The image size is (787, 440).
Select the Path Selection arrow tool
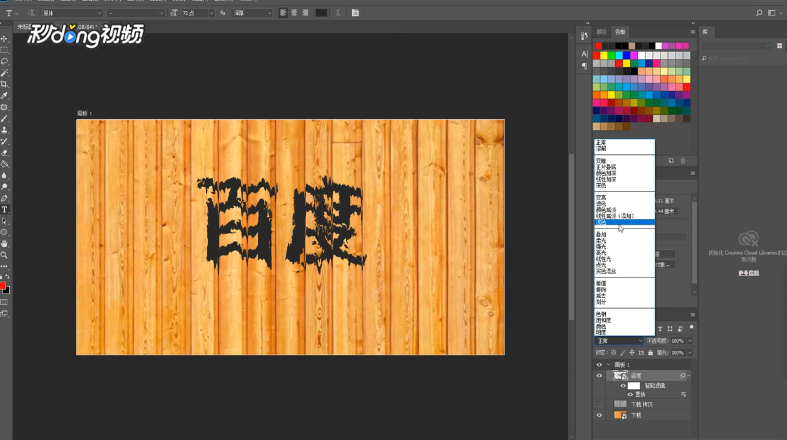tap(5, 221)
